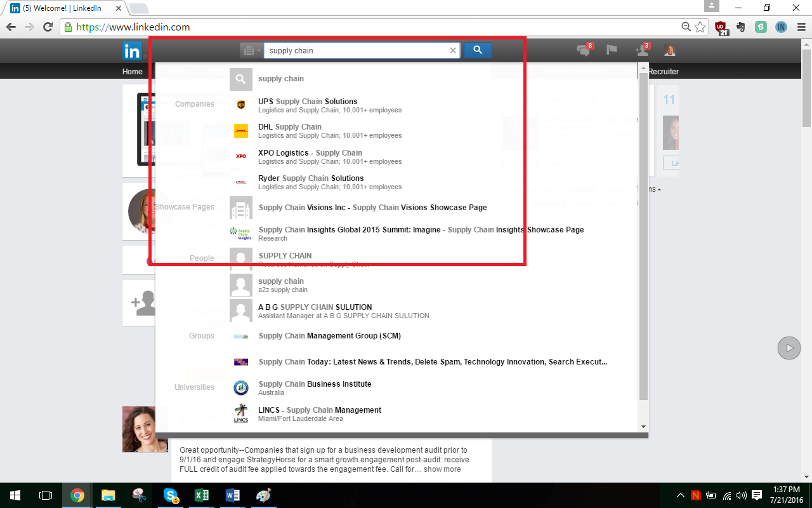Open the notifications flag icon
Image resolution: width=812 pixels, height=508 pixels.
612,50
